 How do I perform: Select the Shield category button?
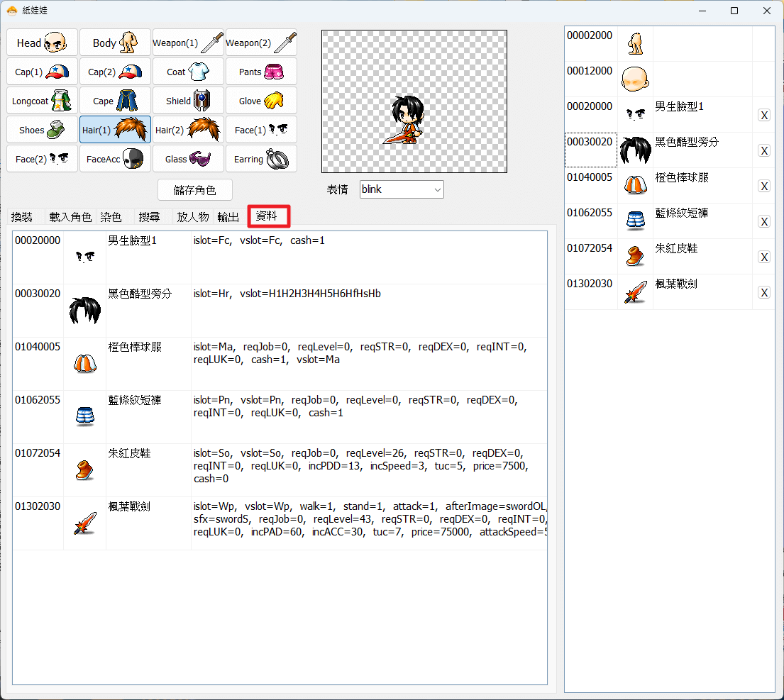(188, 101)
